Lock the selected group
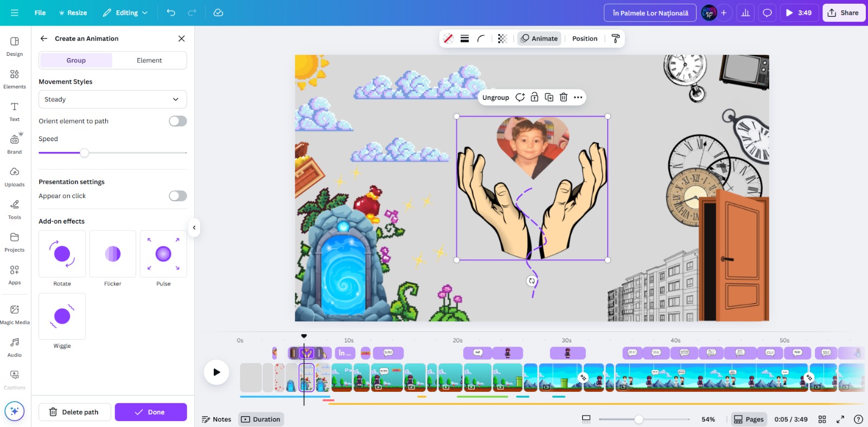 534,97
